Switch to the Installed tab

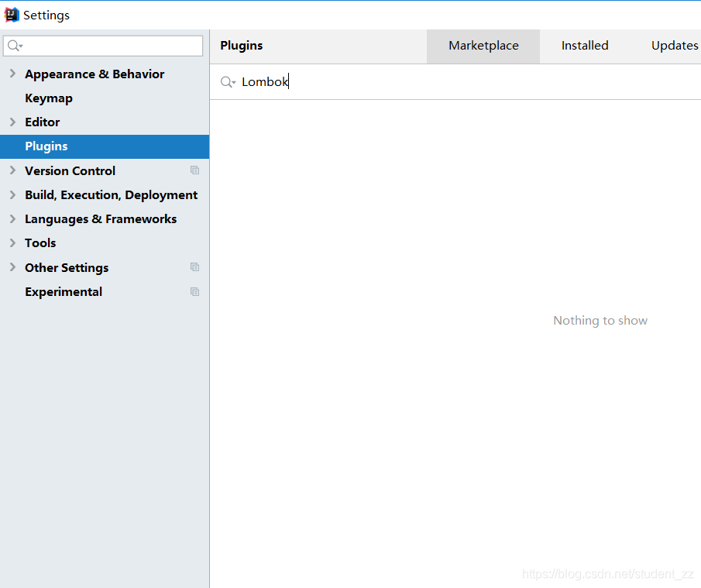[x=585, y=46]
